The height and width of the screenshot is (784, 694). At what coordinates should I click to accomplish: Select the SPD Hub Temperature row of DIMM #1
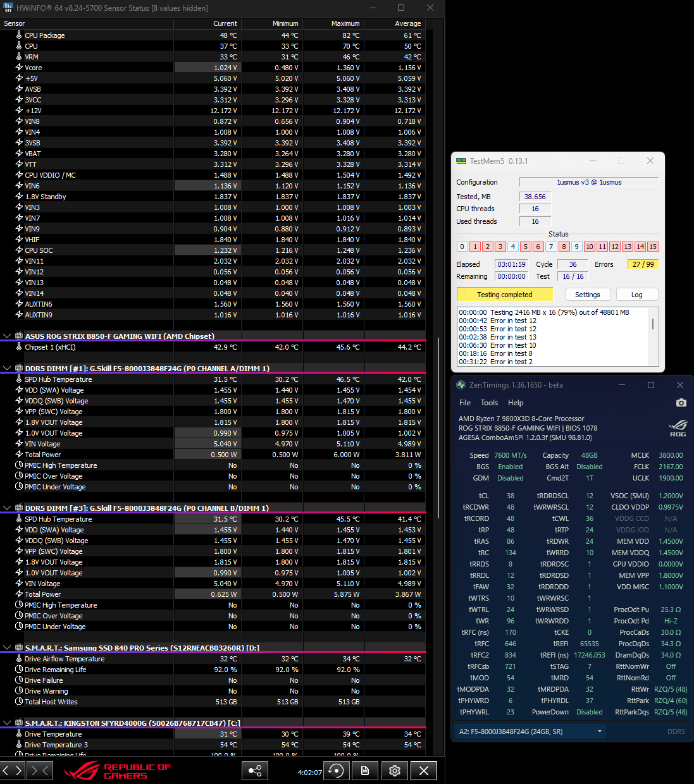[x=213, y=379]
